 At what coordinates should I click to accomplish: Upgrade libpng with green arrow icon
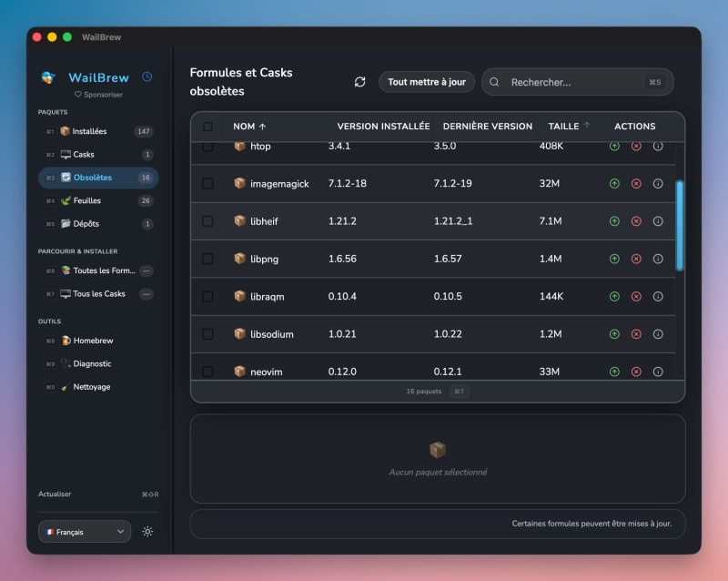pos(614,259)
